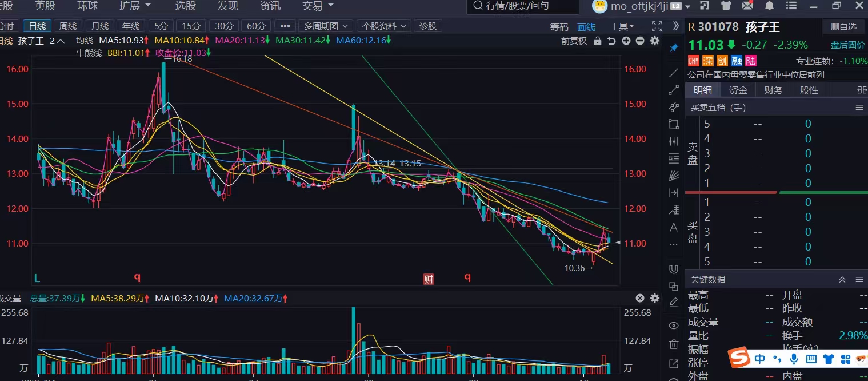The image size is (868, 381).
Task: Pick the regression lines drawing tool
Action: (674, 210)
